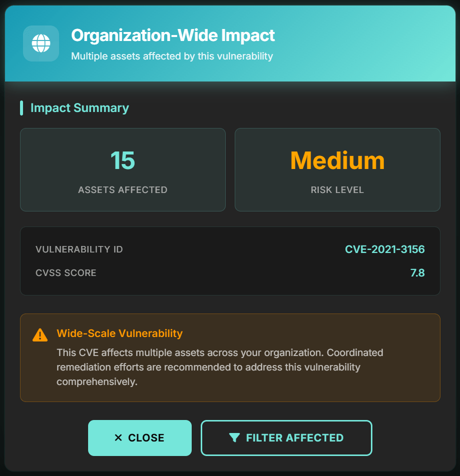Screen dimensions: 460x476
Task: Click the coordinated remediation warning text
Action: 220,367
